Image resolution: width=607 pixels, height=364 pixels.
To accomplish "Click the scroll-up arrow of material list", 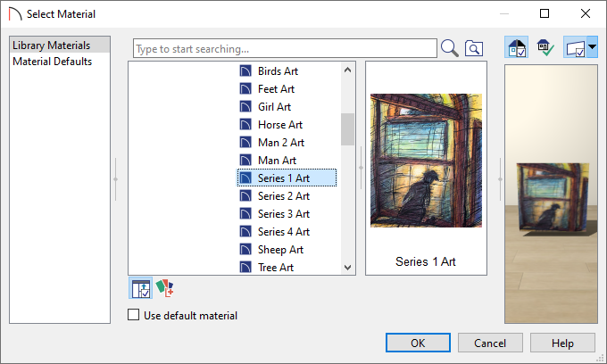I will [x=347, y=70].
